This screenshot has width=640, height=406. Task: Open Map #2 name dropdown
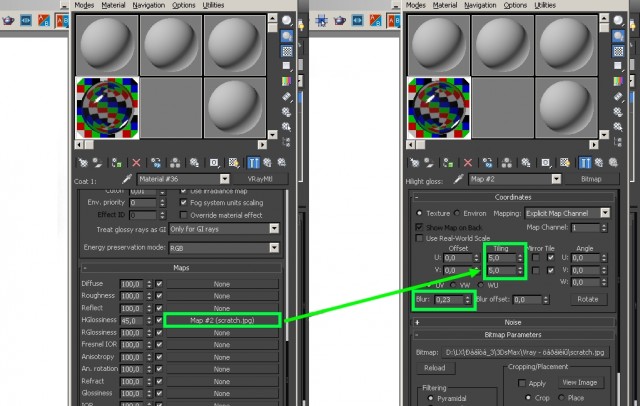556,179
